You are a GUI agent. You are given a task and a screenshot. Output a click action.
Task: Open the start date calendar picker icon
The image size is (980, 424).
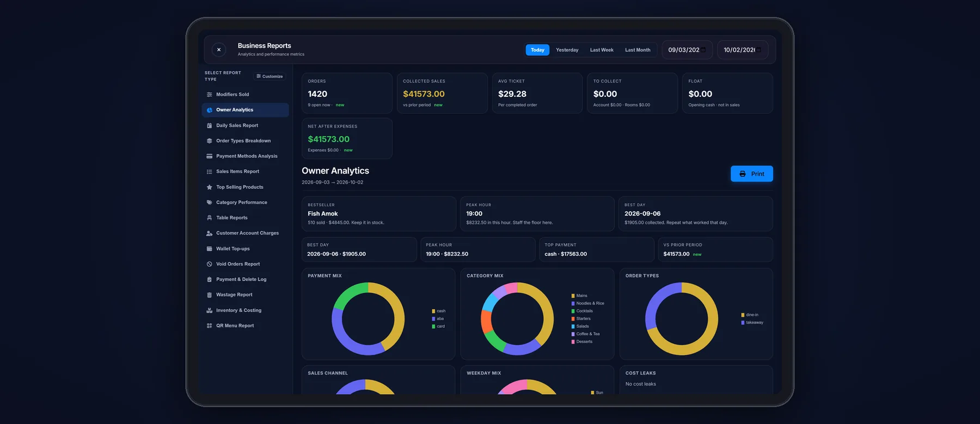point(703,50)
